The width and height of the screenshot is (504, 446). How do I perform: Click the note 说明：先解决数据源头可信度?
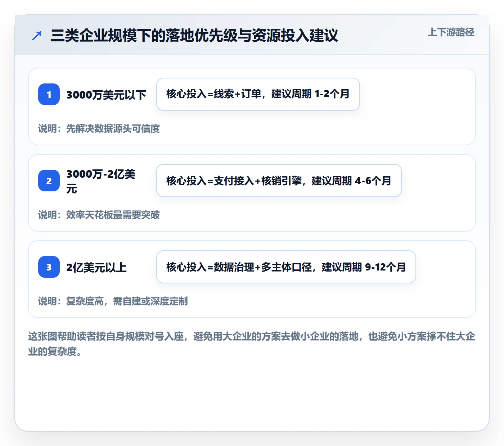(99, 128)
